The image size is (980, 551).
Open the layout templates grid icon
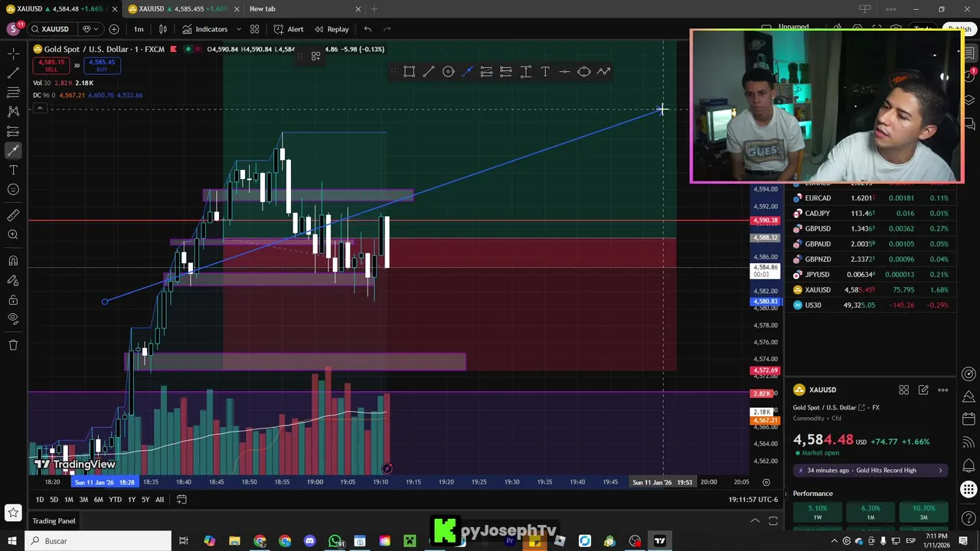pos(255,29)
